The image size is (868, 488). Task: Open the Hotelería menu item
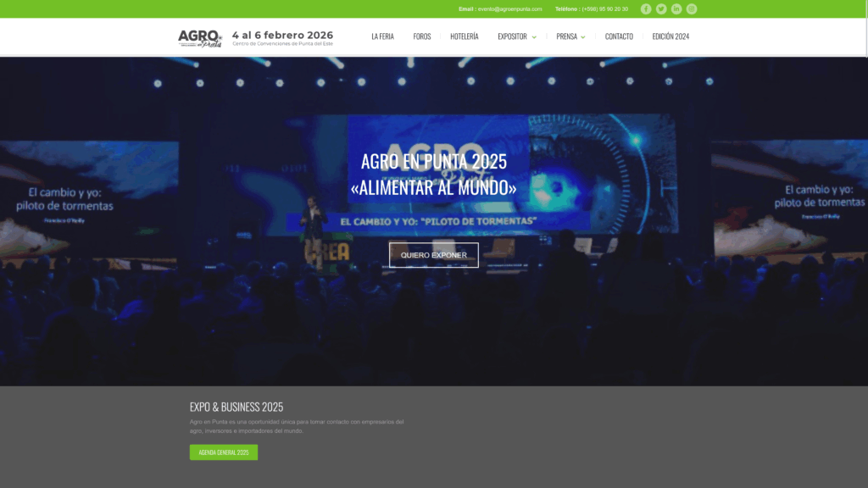click(x=464, y=36)
